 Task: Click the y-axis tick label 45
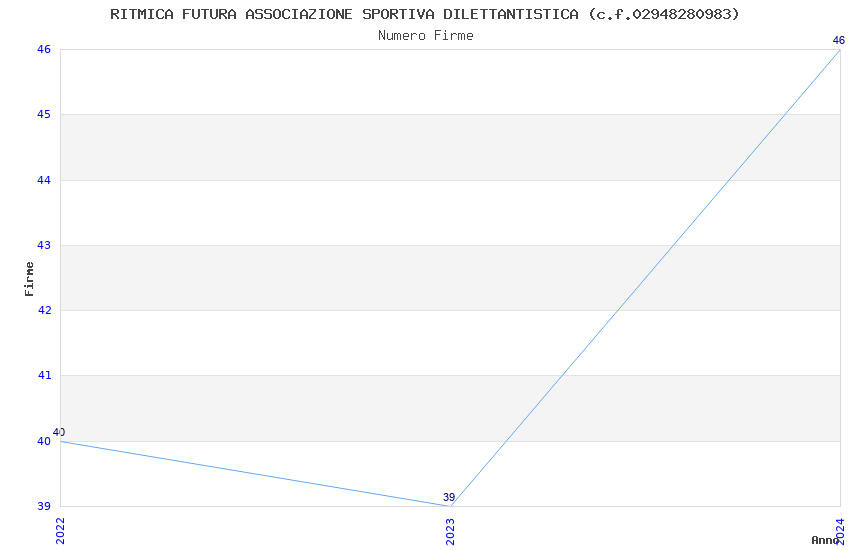coord(44,115)
